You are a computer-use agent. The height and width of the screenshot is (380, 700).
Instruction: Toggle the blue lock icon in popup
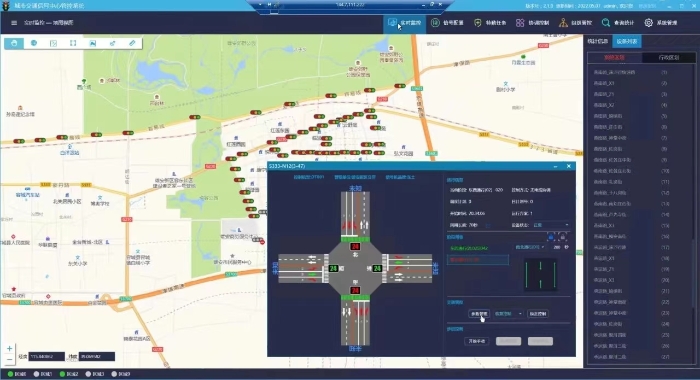[x=551, y=237]
